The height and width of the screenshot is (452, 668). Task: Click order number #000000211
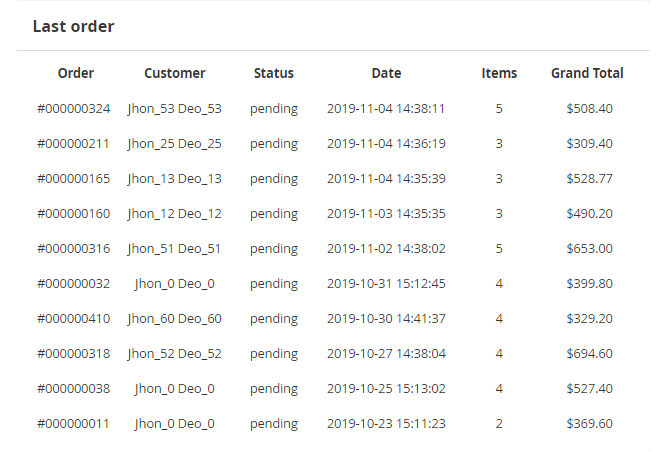tap(74, 143)
